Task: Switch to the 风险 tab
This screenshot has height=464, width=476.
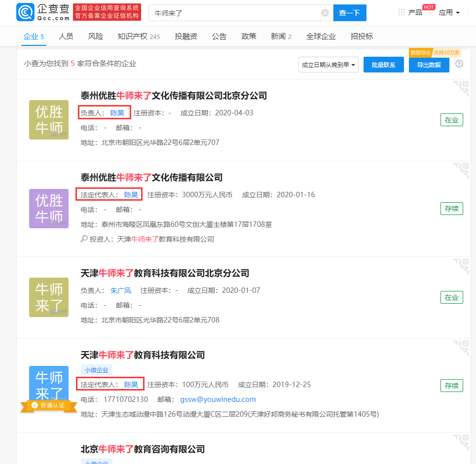Action: [x=96, y=36]
